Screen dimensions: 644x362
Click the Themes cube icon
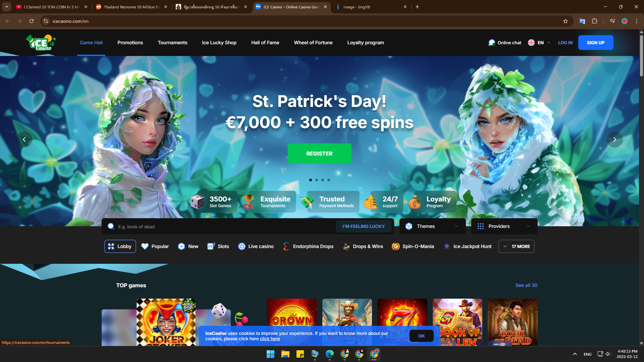coord(409,226)
